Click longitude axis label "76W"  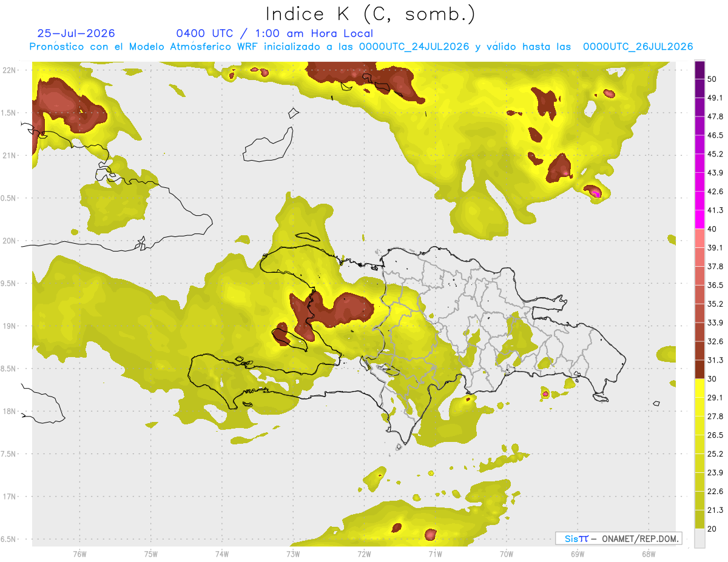point(79,554)
